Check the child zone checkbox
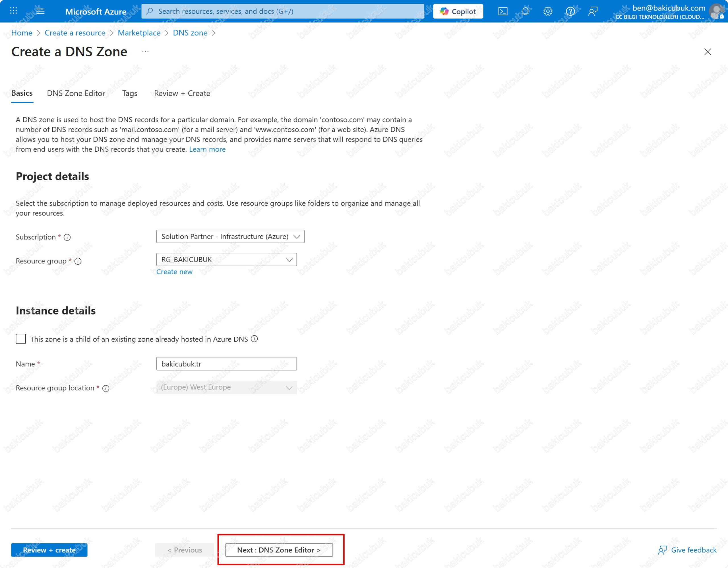 pos(21,339)
